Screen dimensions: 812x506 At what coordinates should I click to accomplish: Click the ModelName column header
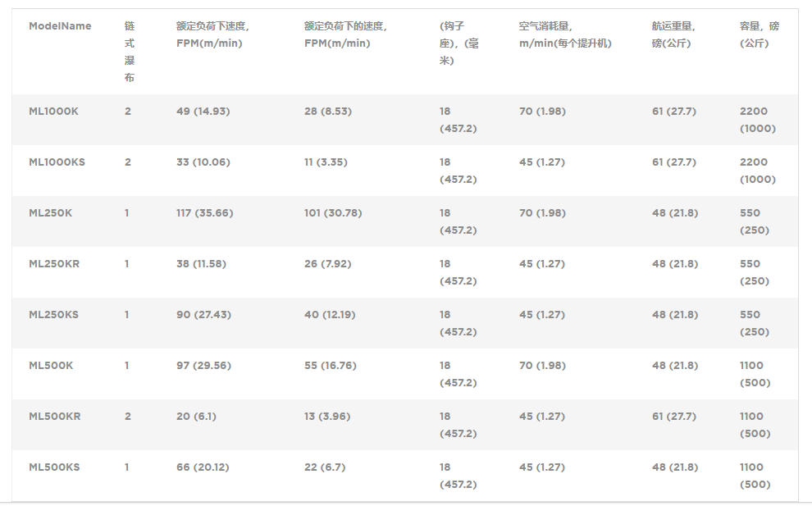(x=60, y=26)
